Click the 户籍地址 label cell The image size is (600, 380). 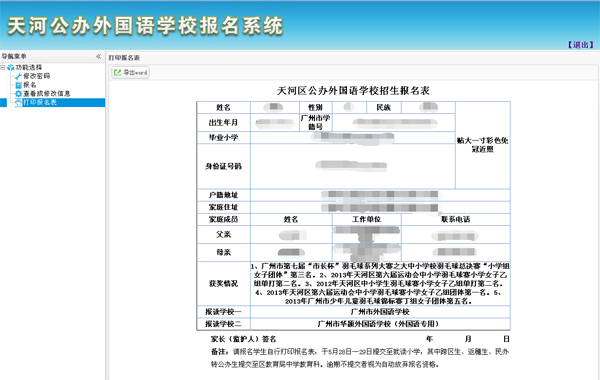[x=223, y=195]
